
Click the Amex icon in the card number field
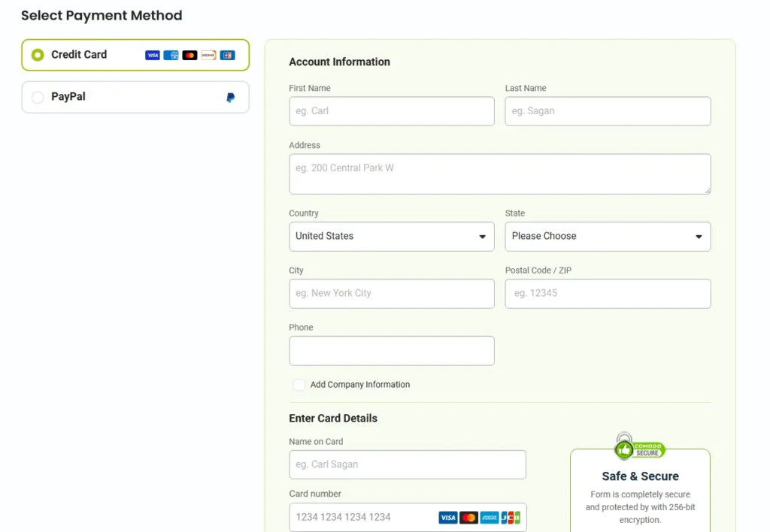click(x=490, y=517)
